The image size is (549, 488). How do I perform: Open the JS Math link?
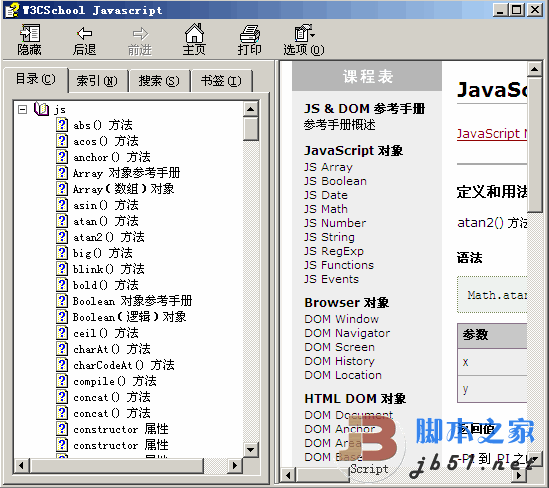[x=326, y=209]
